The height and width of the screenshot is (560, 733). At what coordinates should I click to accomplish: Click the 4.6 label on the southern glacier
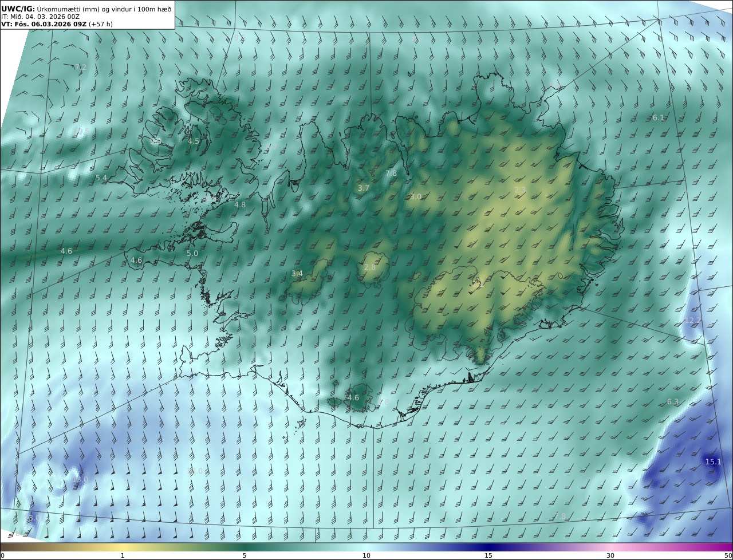353,398
